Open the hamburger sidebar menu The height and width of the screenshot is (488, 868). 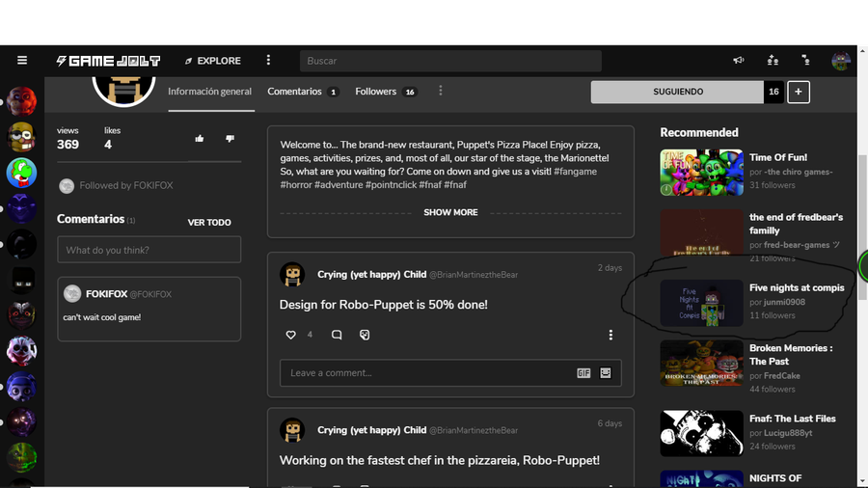click(x=22, y=61)
